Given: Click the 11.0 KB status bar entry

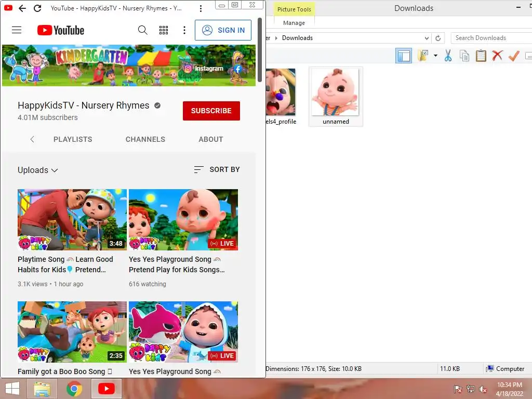Looking at the screenshot, I should [x=450, y=369].
